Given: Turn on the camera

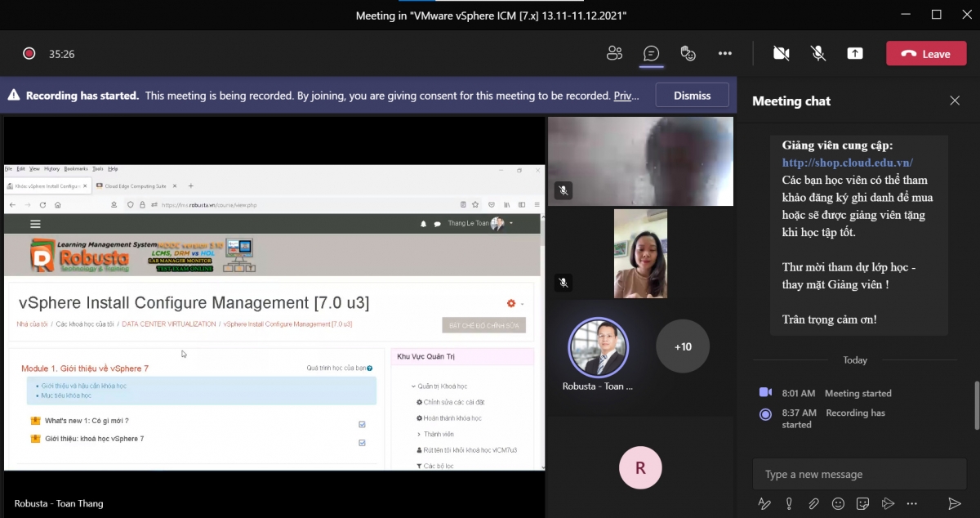Looking at the screenshot, I should coord(782,54).
